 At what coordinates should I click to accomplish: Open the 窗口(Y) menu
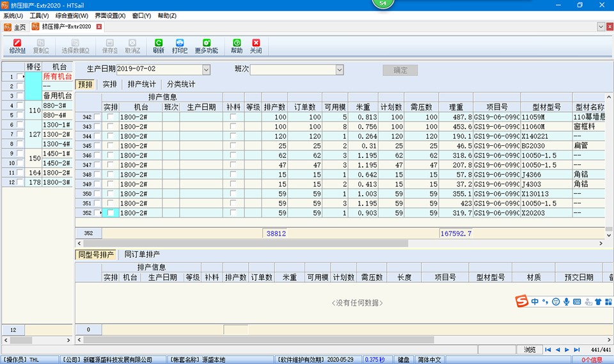click(141, 15)
